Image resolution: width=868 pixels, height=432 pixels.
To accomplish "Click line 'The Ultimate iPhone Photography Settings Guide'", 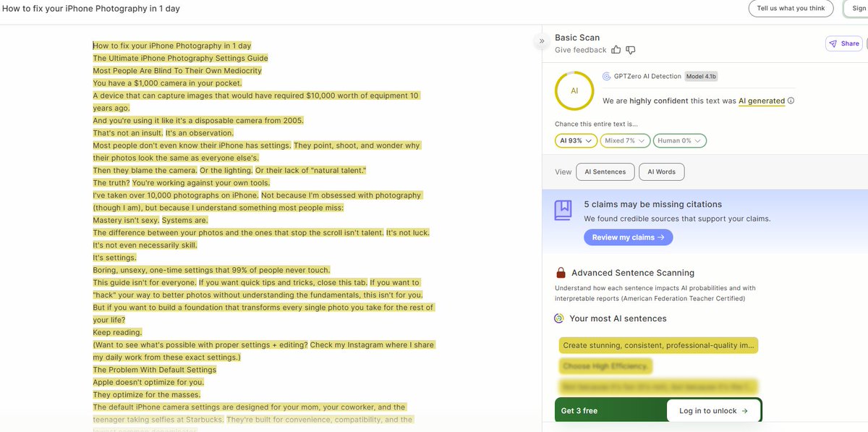I will 180,58.
